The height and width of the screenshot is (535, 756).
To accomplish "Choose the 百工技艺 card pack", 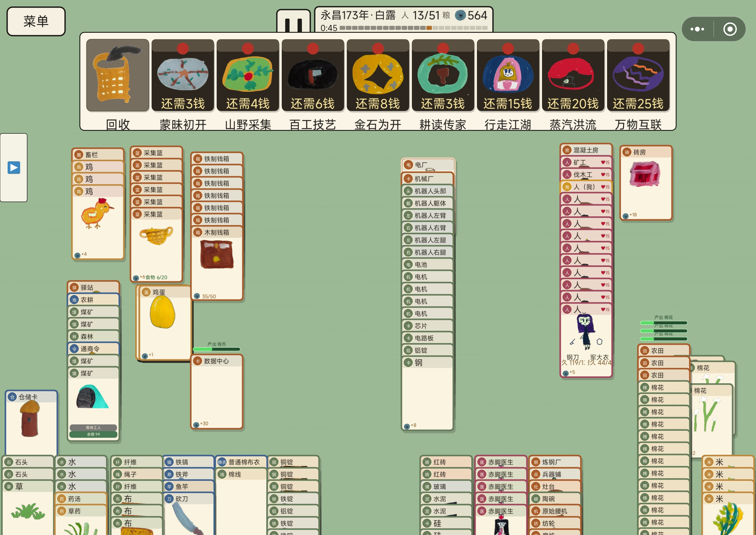I will tap(313, 76).
